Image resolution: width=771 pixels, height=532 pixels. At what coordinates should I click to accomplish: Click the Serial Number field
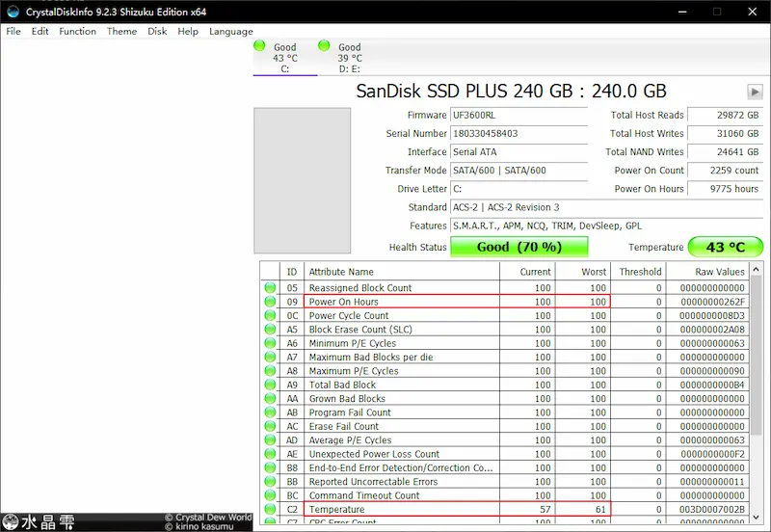coord(518,134)
